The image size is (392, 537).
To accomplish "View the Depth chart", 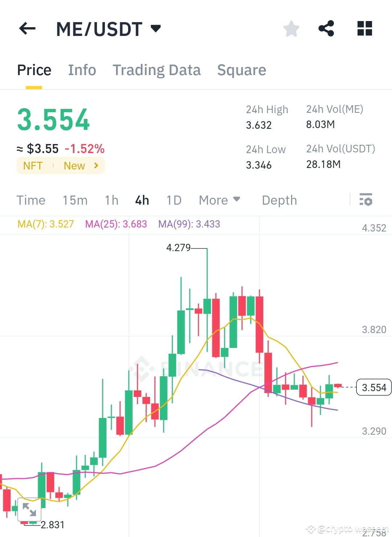I will pos(279,200).
